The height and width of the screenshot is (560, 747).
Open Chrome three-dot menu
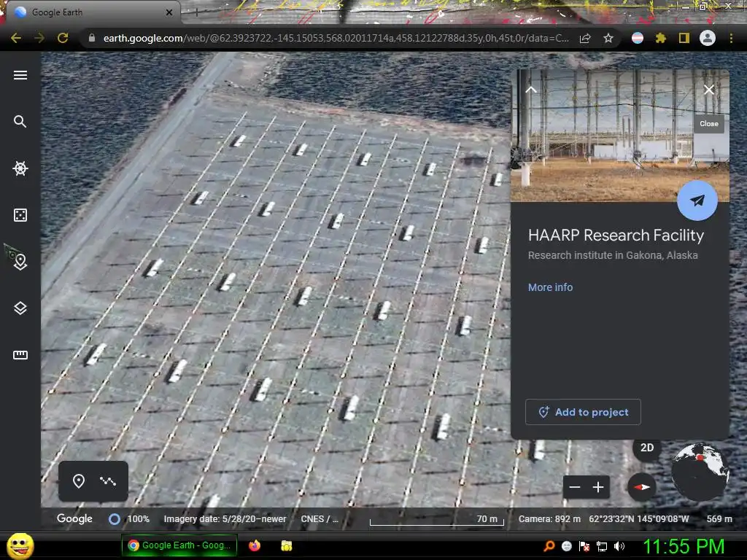click(731, 38)
